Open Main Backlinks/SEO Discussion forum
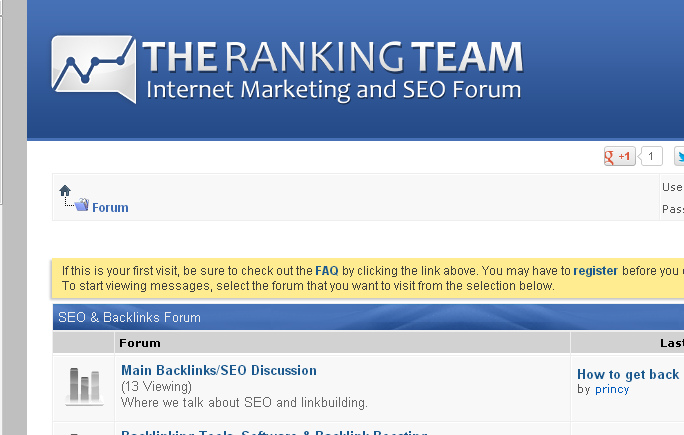This screenshot has height=435, width=684. coord(218,370)
